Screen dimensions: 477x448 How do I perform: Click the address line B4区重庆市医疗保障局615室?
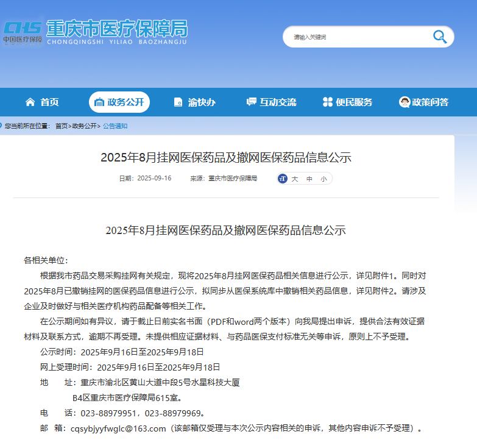click(127, 398)
